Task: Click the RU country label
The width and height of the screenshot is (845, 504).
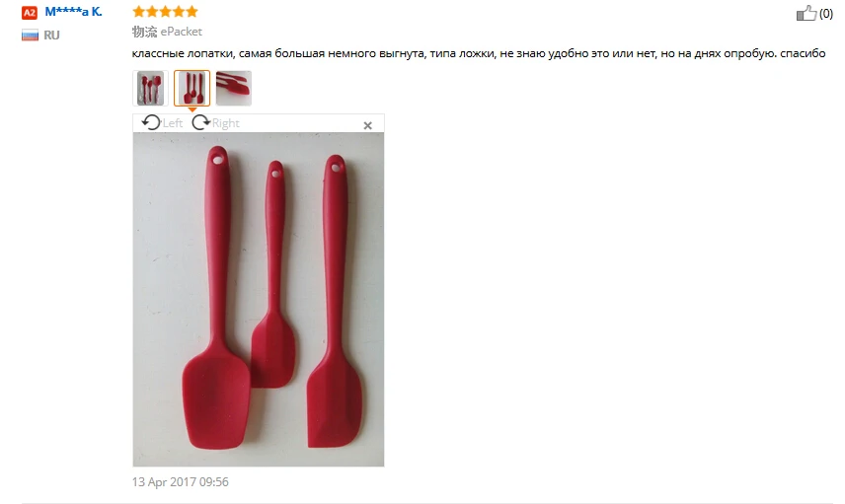Action: click(51, 36)
